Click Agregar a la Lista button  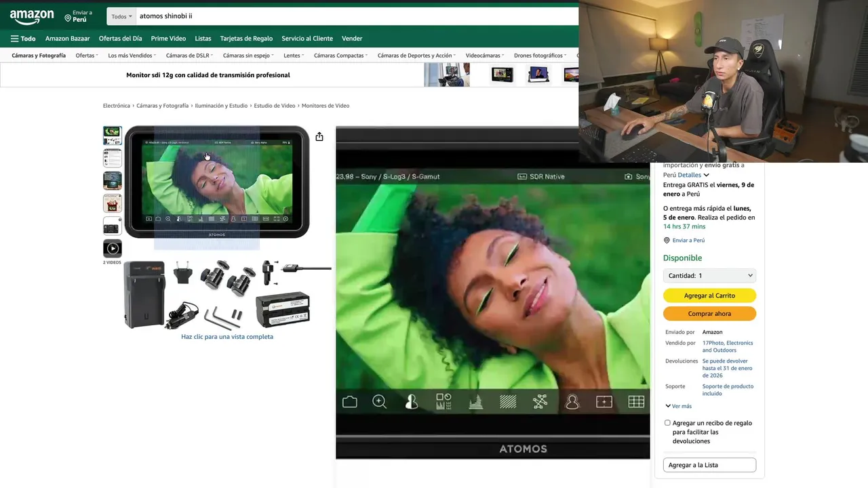(x=709, y=465)
